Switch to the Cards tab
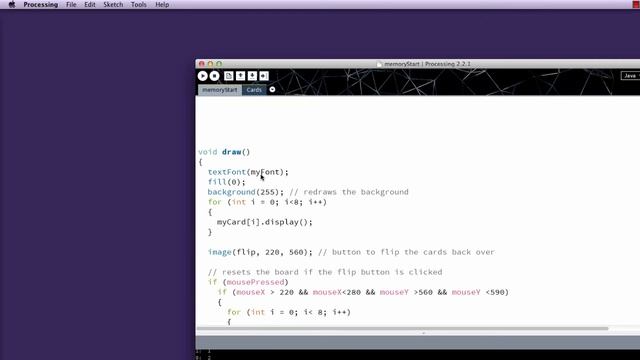 [254, 90]
